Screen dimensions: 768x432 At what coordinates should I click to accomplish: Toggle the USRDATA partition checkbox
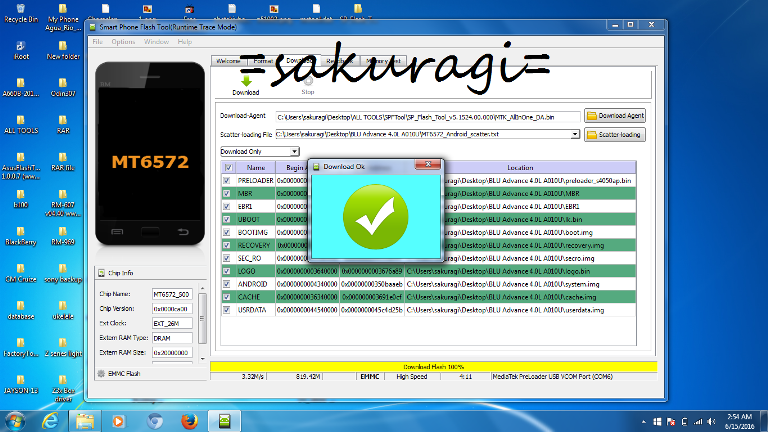[227, 309]
